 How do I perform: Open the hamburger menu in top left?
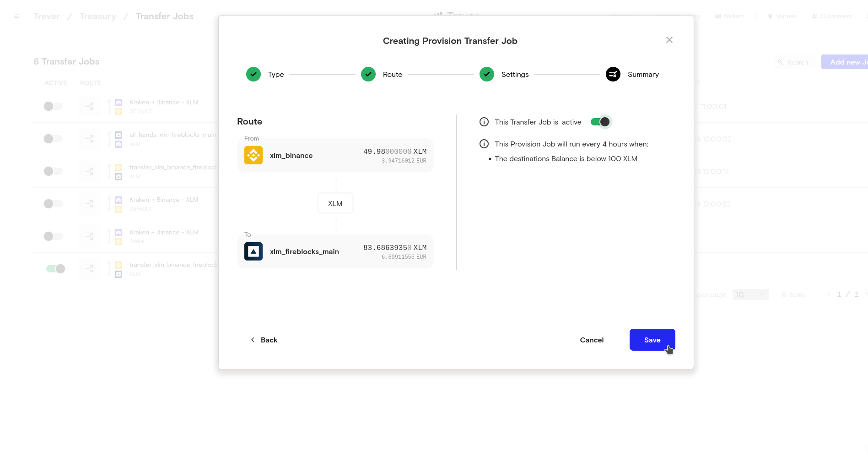click(x=17, y=16)
